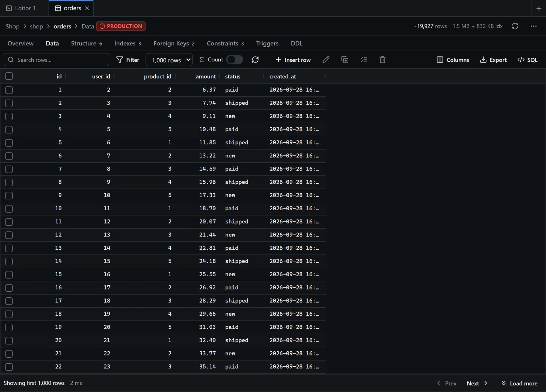Viewport: 546px width, 392px height.
Task: Open the Constraints tab
Action: 225,43
